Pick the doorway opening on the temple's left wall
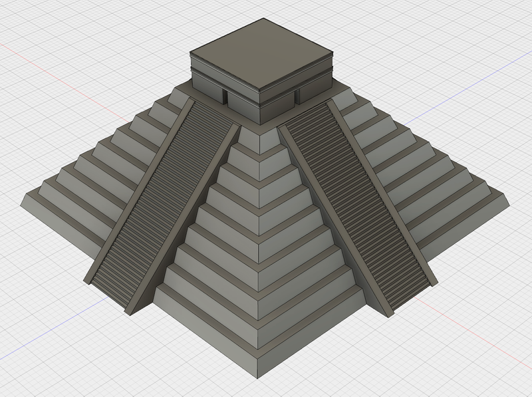The width and height of the screenshot is (532, 397). 224,96
